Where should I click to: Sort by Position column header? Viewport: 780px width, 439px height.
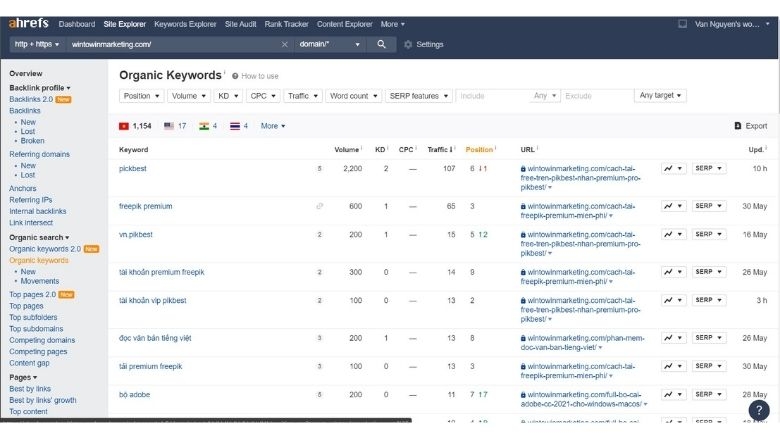click(x=480, y=149)
